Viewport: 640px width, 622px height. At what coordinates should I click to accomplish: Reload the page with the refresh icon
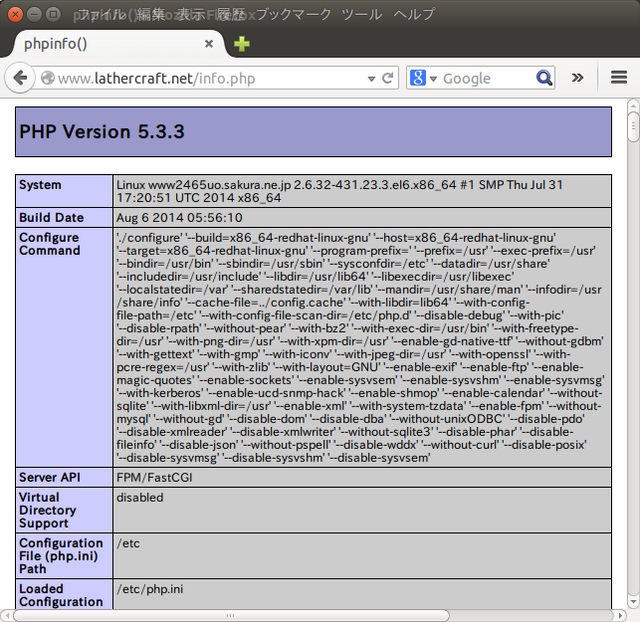coord(388,78)
